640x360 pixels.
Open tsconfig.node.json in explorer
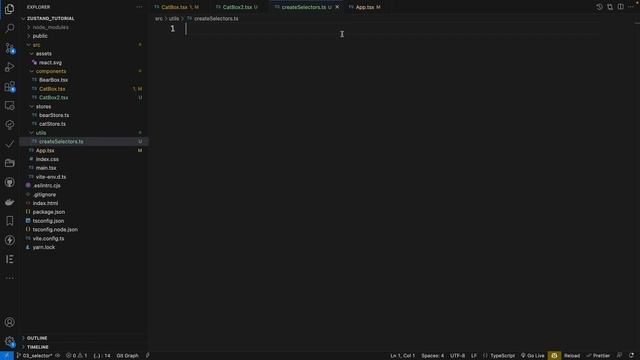pos(55,229)
